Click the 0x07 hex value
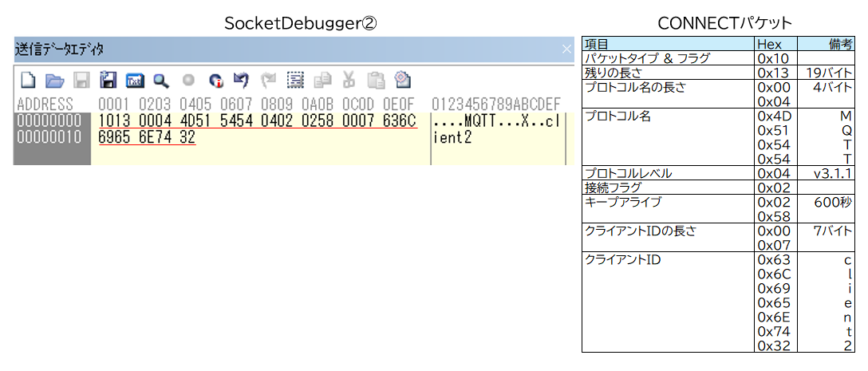This screenshot has height=371, width=868. click(x=773, y=245)
